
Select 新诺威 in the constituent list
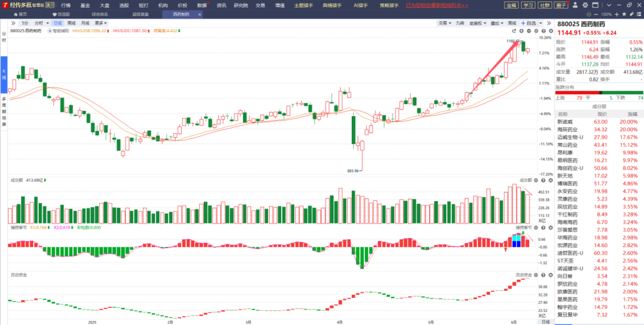click(600, 122)
